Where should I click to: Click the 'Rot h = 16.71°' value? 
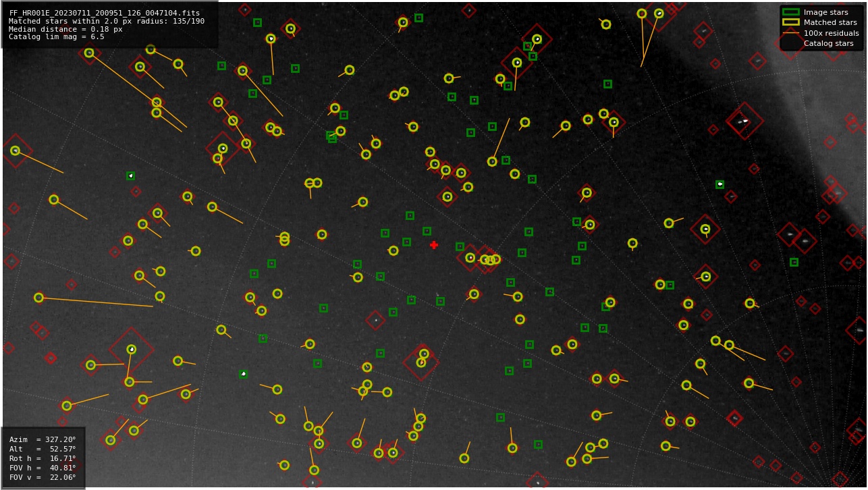pyautogui.click(x=43, y=458)
